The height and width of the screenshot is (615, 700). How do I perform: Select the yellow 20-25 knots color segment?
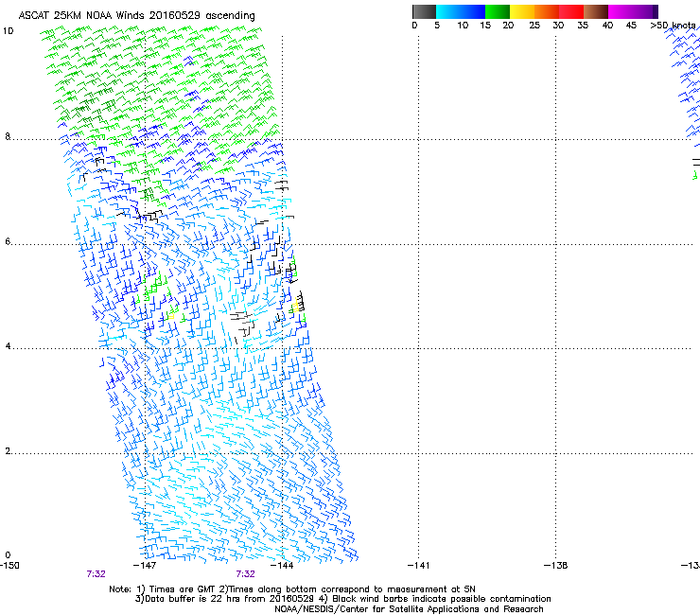(522, 11)
